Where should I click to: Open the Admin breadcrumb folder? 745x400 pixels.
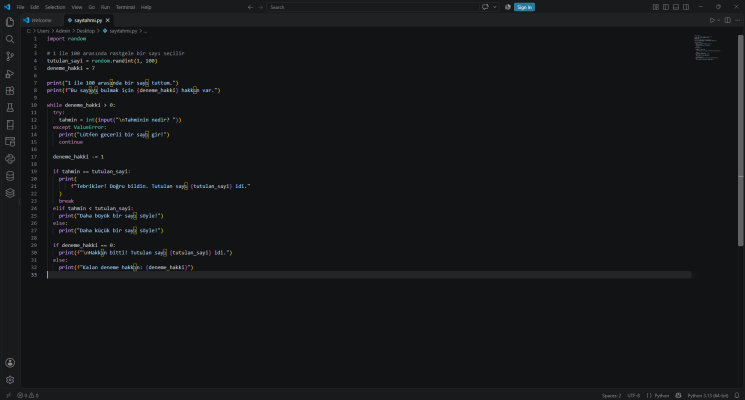click(63, 31)
